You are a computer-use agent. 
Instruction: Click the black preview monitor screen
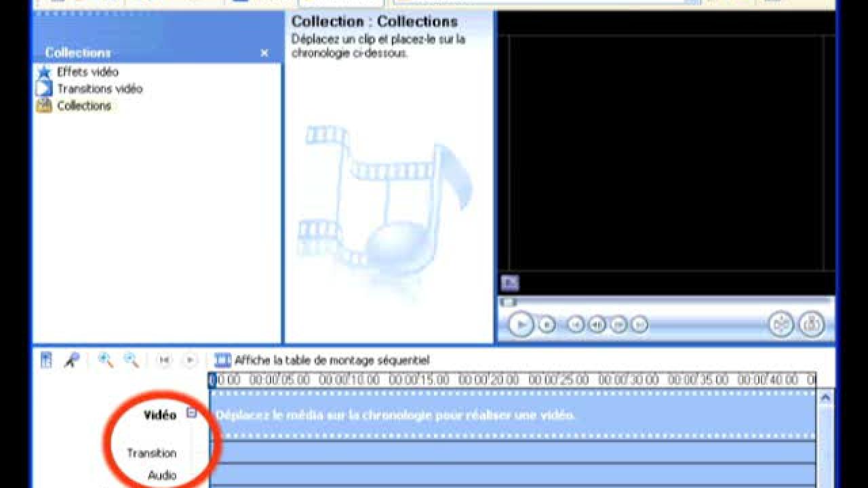(667, 152)
